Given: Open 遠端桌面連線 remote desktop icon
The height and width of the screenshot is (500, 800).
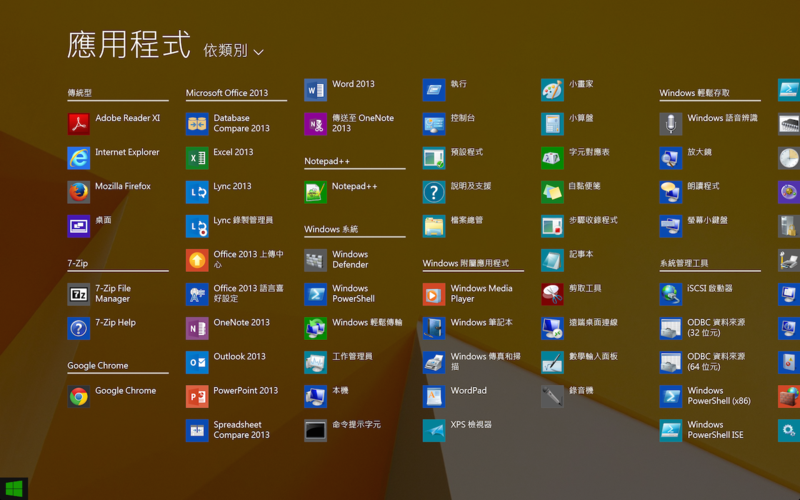Looking at the screenshot, I should point(552,329).
